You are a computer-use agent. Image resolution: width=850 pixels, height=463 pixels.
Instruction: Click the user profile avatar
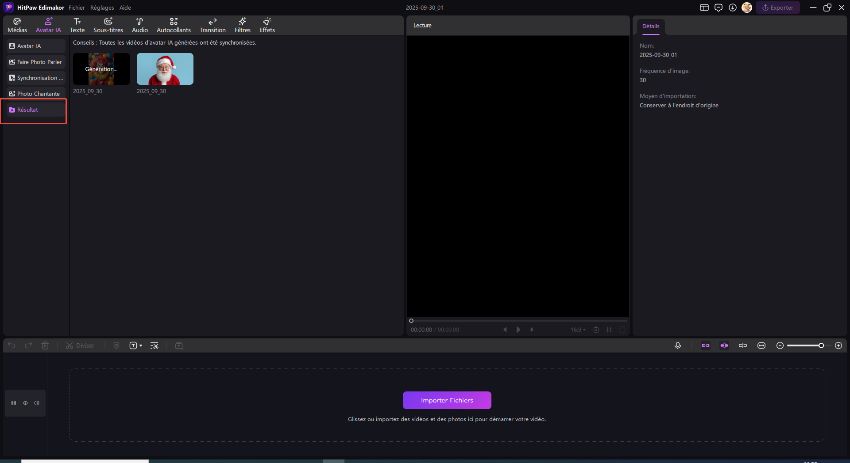[746, 7]
